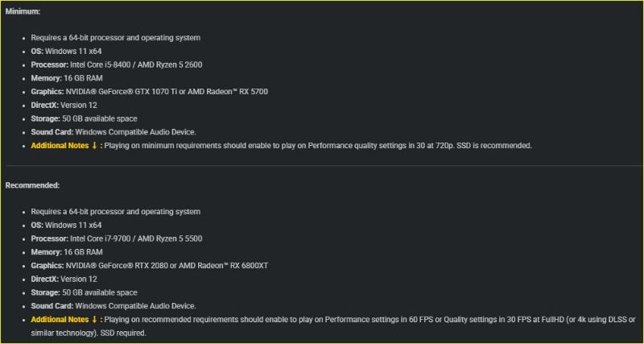Viewport: 644px width, 344px height.
Task: Click the Minimum heading
Action: tap(23, 11)
